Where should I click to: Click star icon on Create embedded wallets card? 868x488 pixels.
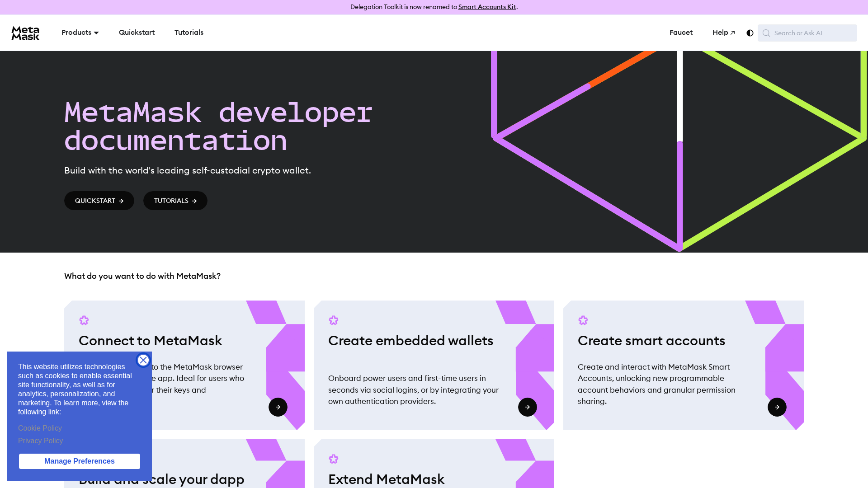click(x=334, y=320)
